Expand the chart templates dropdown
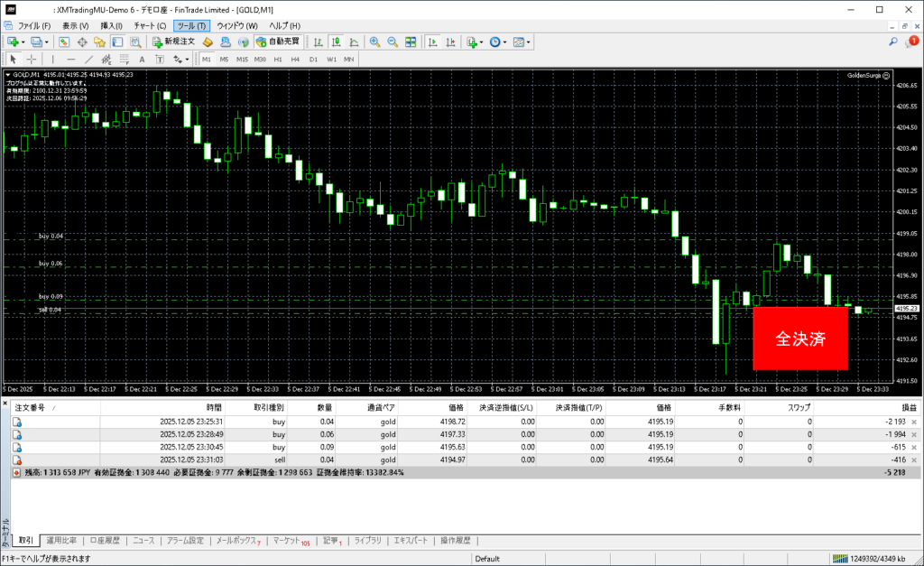This screenshot has width=924, height=566. click(529, 42)
